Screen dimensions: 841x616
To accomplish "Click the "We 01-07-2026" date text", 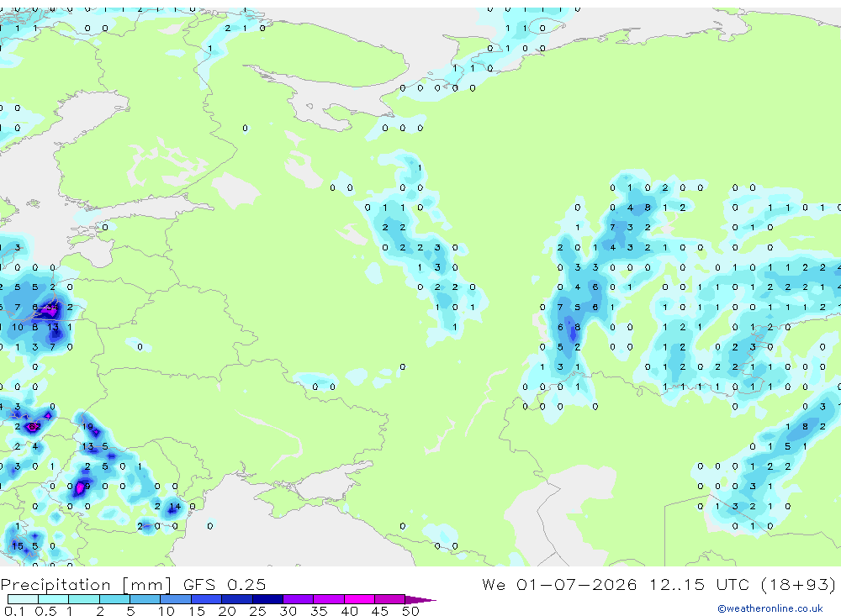I will coord(559,584).
